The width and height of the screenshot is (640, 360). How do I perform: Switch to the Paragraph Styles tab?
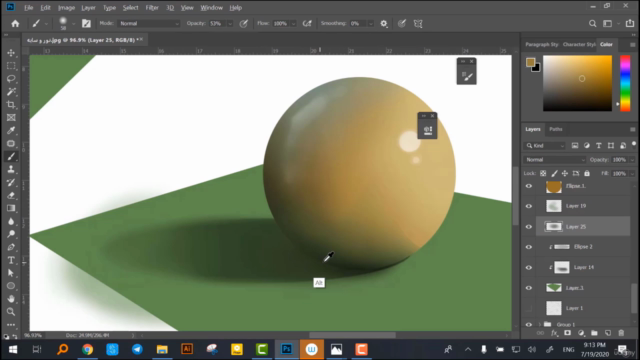542,44
